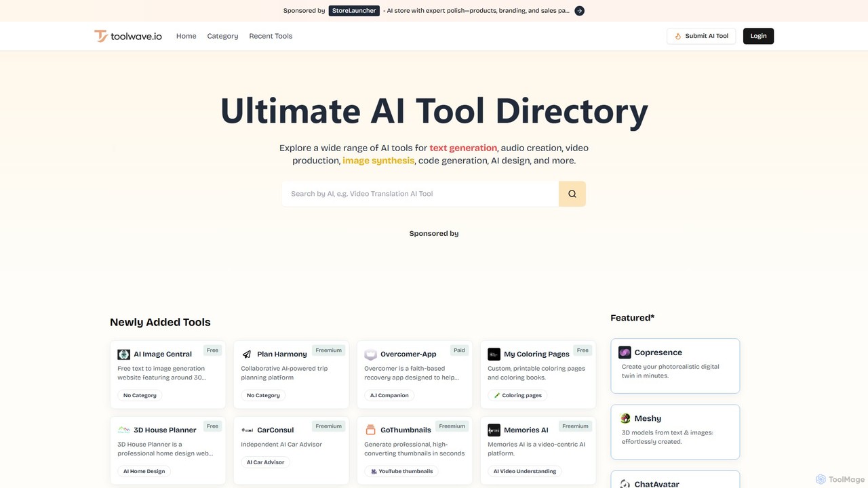Screen dimensions: 868x488
Task: Click the Featured* heading
Action: coord(632,318)
